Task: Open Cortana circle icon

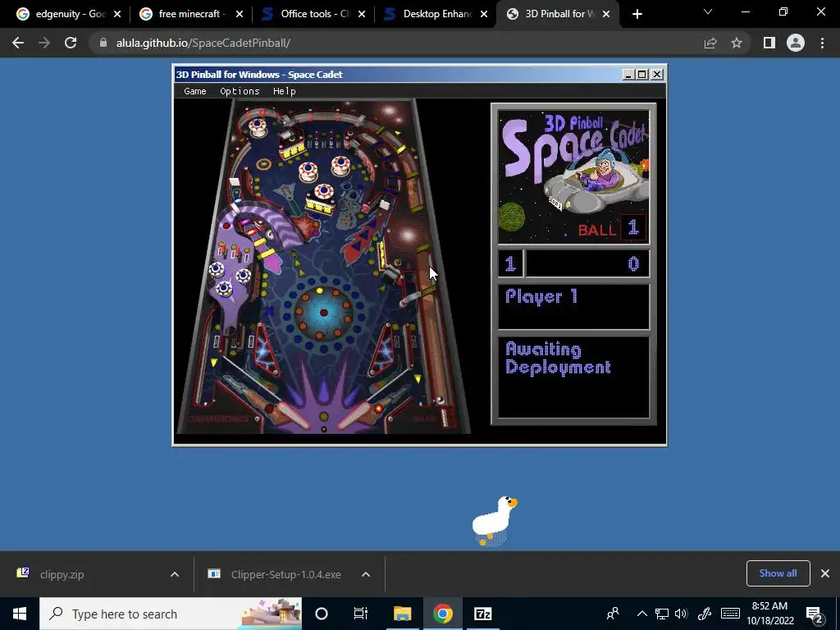Action: (322, 614)
